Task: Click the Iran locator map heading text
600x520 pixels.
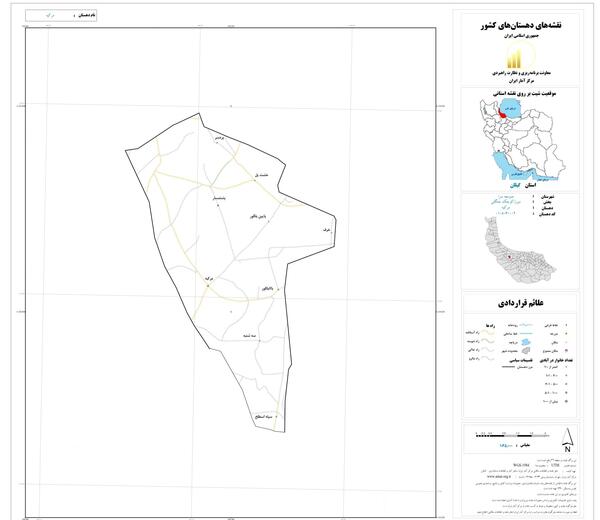Action: pos(525,93)
